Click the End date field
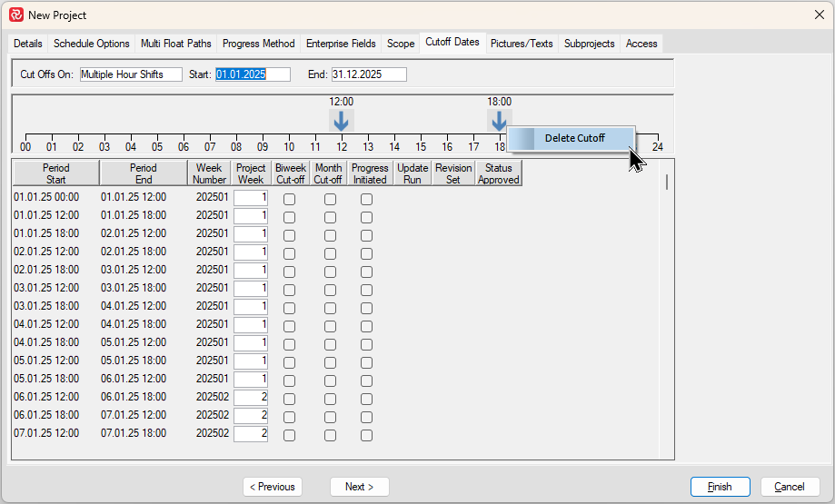The width and height of the screenshot is (835, 504). pos(368,74)
